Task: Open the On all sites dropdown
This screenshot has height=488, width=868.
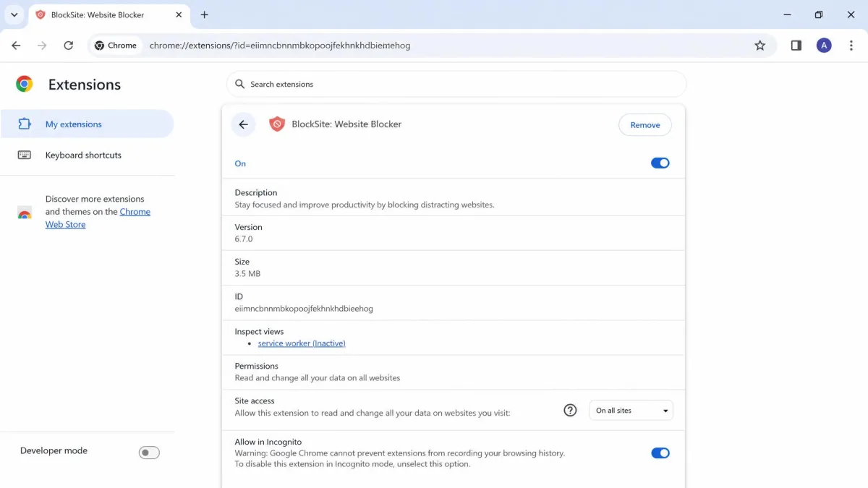Action: 631,411
